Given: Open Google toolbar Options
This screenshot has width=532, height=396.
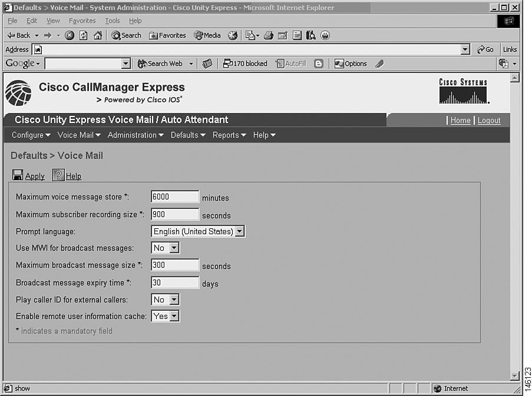Looking at the screenshot, I should (x=351, y=64).
